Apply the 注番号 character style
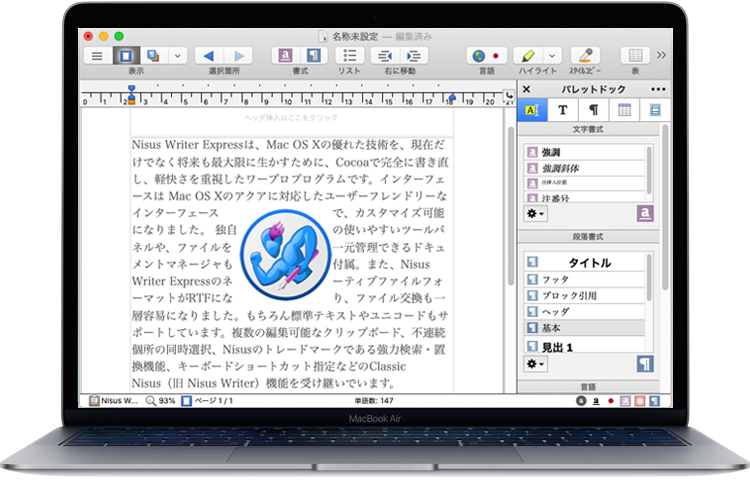Screen dimensions: 750x485 585,198
